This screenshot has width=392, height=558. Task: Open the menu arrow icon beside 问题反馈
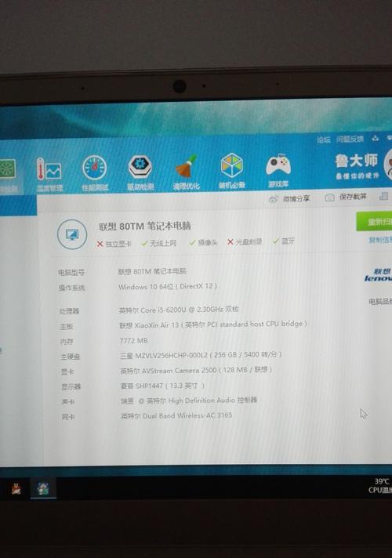click(x=376, y=138)
